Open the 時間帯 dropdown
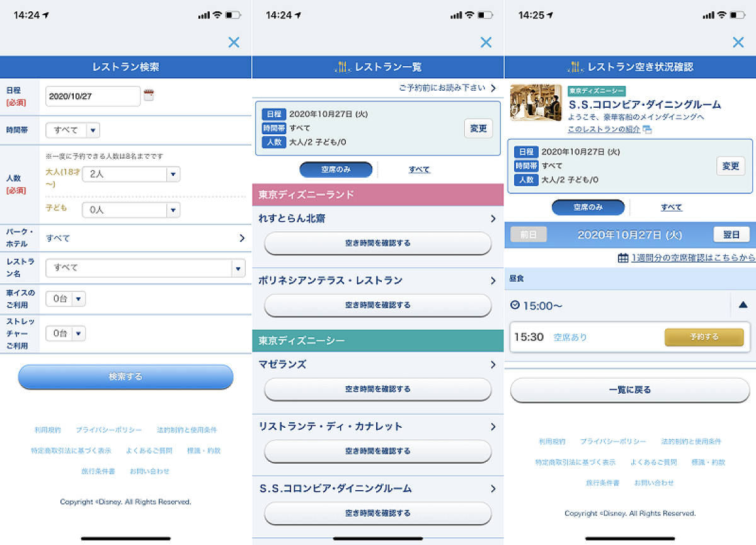 click(x=73, y=130)
